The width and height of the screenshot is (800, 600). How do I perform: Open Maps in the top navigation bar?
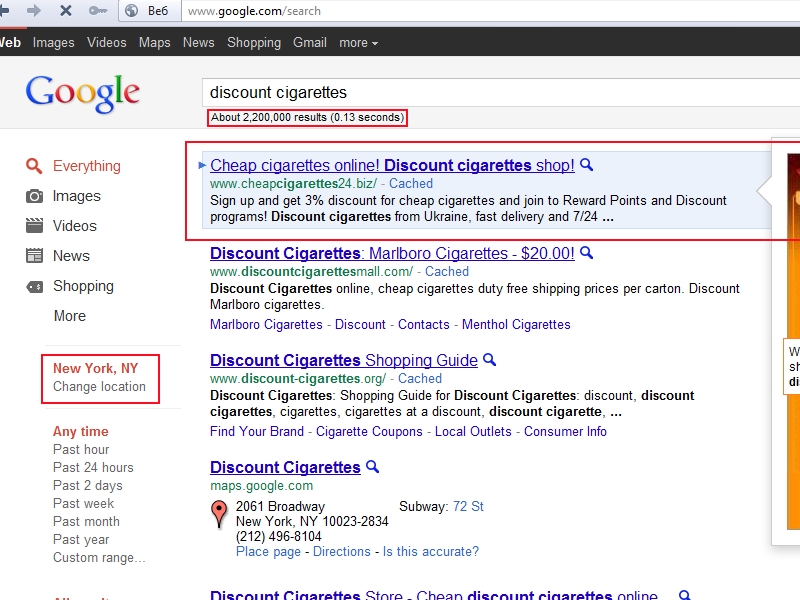(155, 43)
